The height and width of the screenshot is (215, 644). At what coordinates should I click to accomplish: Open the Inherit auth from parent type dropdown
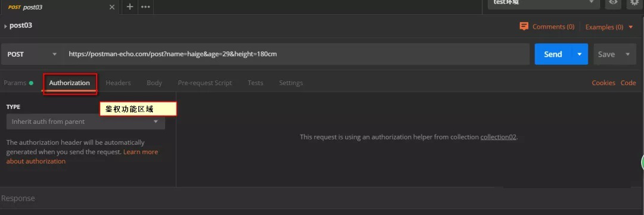pyautogui.click(x=85, y=121)
